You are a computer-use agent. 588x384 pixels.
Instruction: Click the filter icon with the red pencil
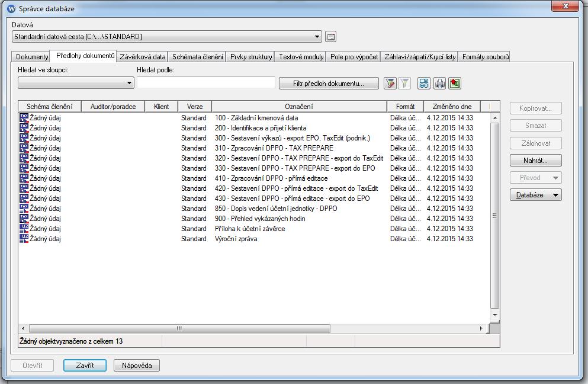[390, 84]
